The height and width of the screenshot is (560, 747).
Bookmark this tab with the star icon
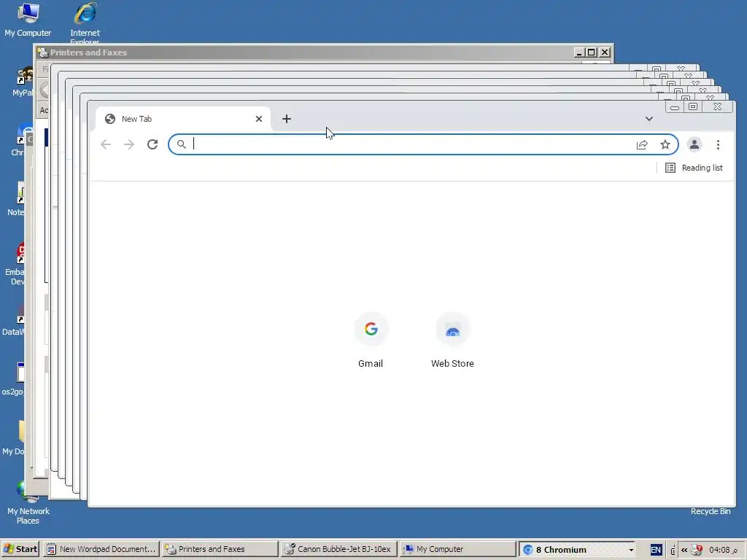pyautogui.click(x=665, y=144)
